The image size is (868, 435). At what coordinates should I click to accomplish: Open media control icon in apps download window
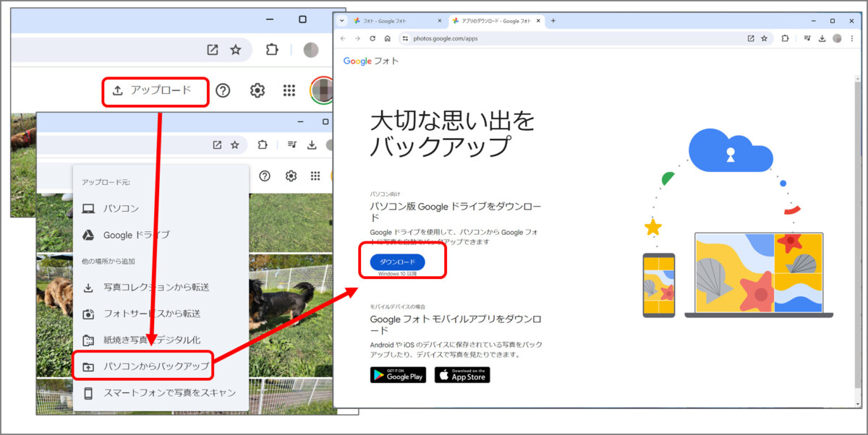(x=807, y=38)
